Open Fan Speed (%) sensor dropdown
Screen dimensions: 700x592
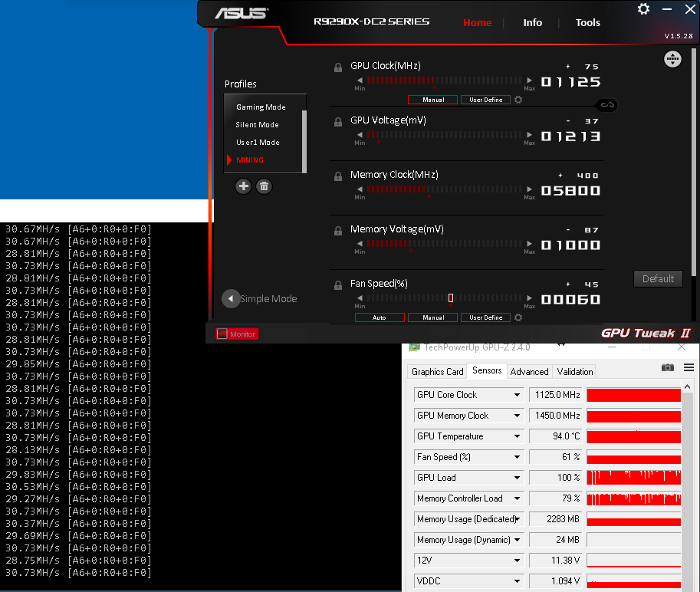click(x=517, y=457)
